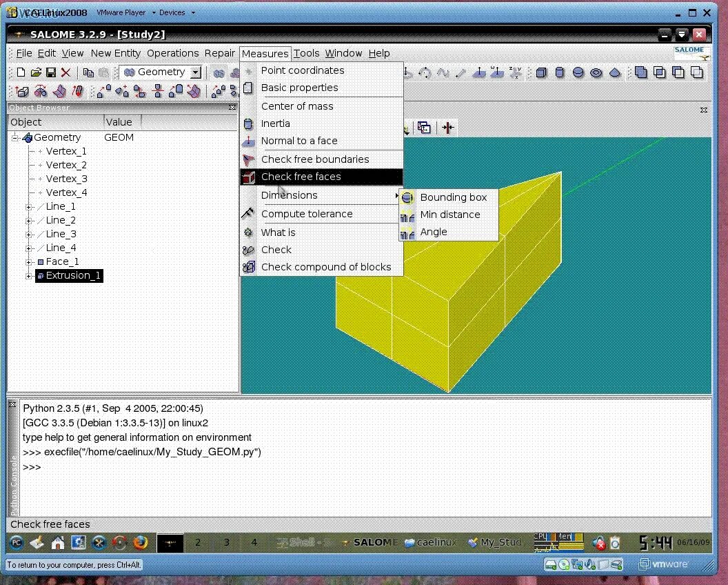This screenshot has height=585, width=728.
Task: Open the File menu
Action: (24, 53)
